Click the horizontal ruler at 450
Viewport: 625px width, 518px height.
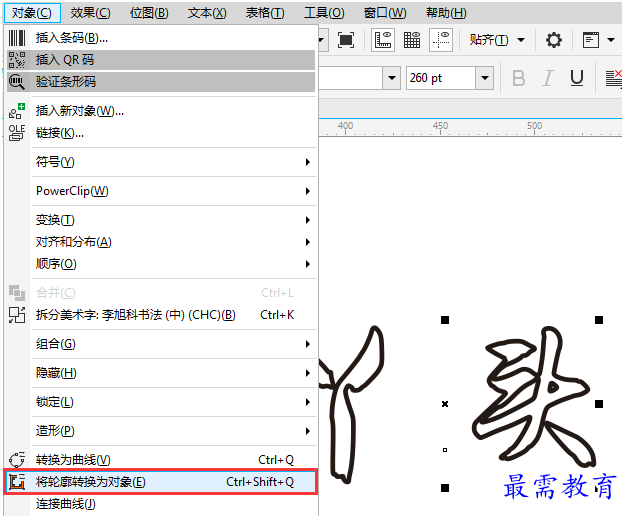[440, 126]
